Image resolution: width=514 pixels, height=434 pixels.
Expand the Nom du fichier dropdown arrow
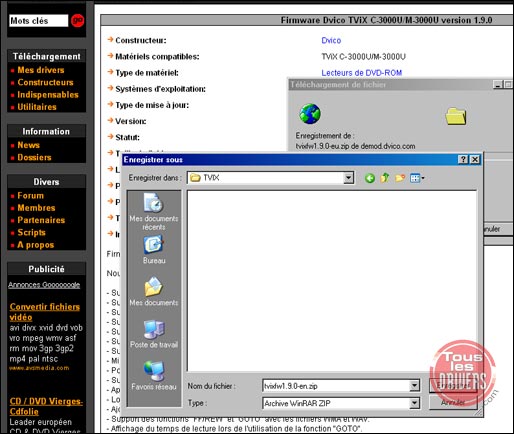(414, 386)
